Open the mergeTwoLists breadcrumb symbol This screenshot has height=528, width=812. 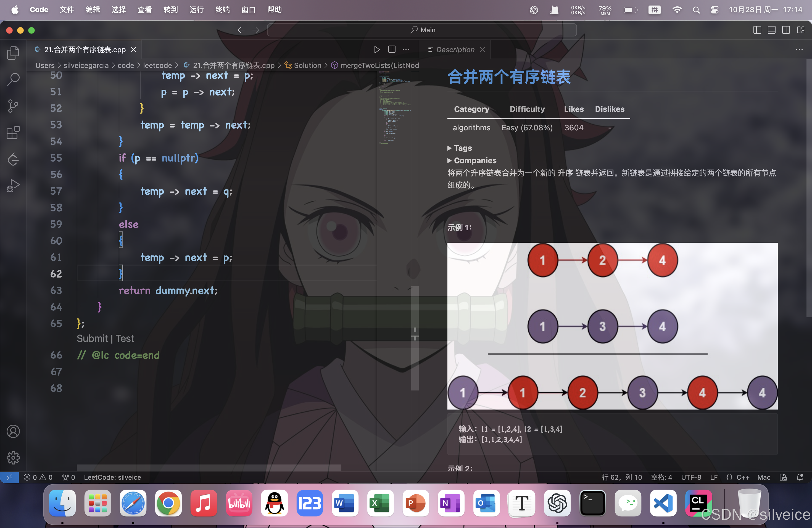[375, 65]
